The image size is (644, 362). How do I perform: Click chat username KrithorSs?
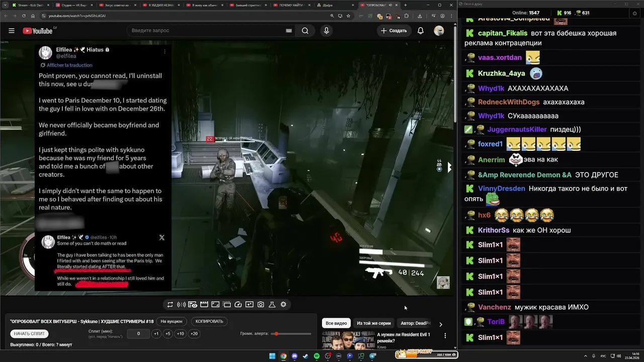pyautogui.click(x=494, y=230)
